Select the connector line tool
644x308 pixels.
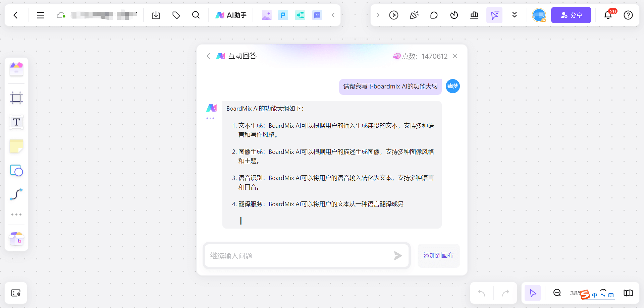[16, 194]
